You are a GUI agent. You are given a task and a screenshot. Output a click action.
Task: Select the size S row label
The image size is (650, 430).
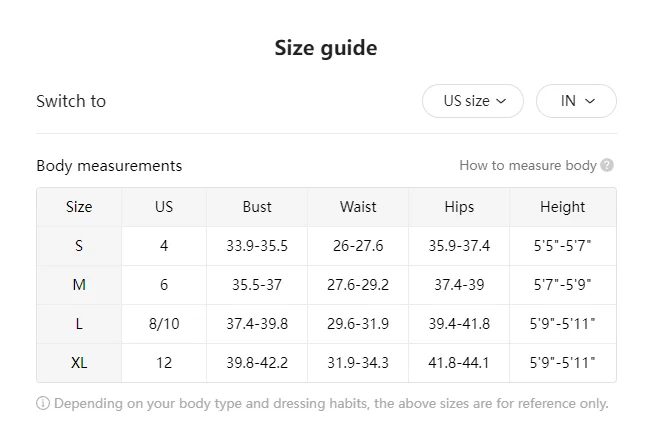[x=79, y=246]
